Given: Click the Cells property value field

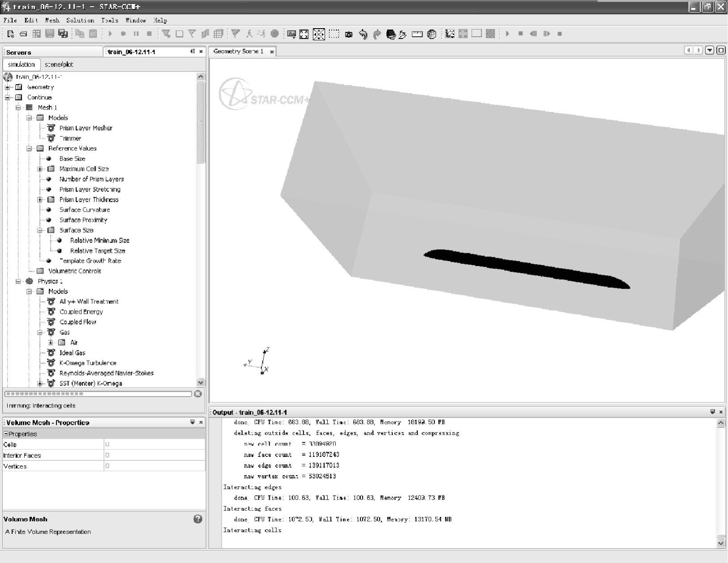Looking at the screenshot, I should [154, 444].
